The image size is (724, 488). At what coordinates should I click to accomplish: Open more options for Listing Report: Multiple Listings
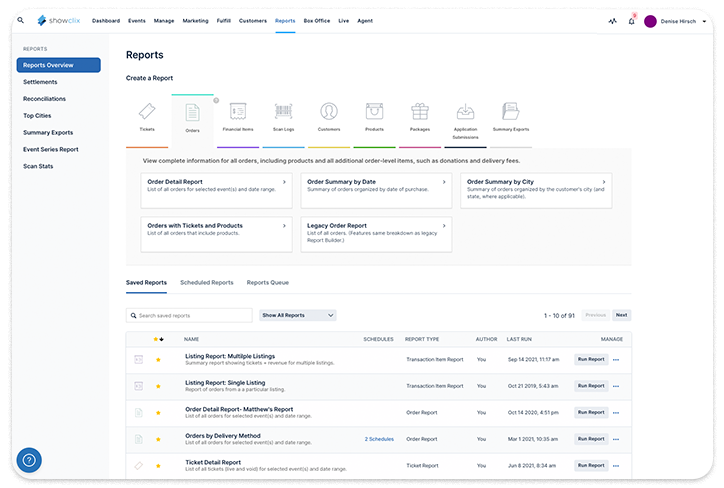tap(616, 360)
